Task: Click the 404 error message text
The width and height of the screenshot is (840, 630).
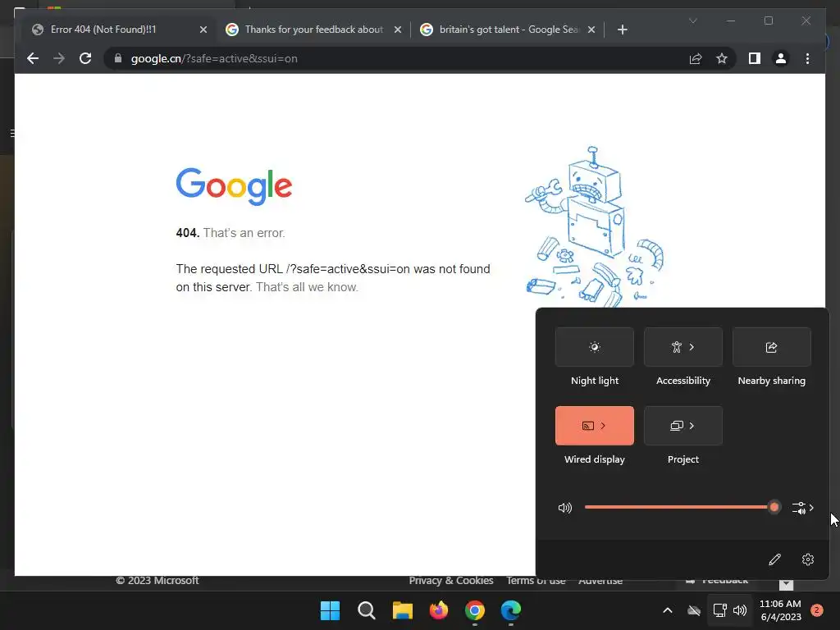Action: click(231, 233)
